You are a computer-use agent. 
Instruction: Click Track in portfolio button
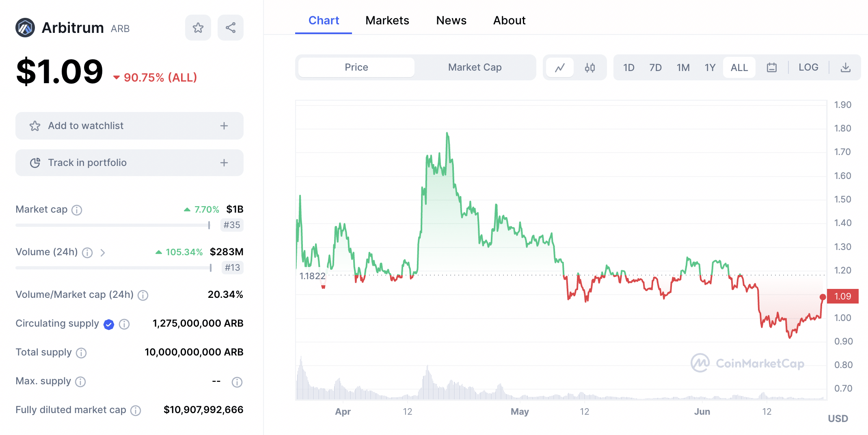(x=130, y=163)
